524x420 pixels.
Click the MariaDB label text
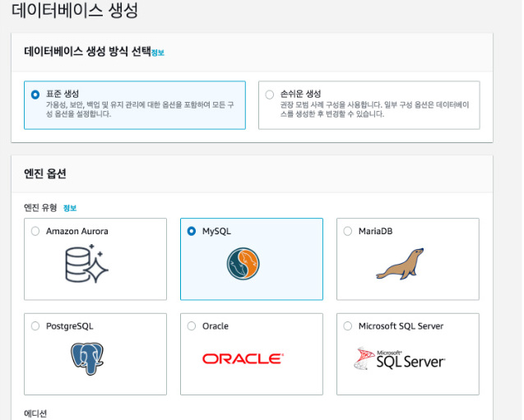[375, 231]
